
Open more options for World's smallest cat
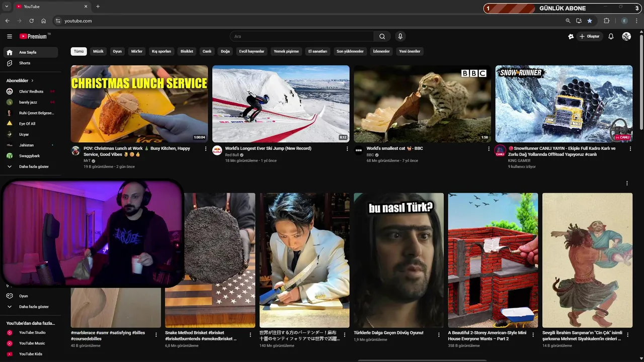(489, 148)
